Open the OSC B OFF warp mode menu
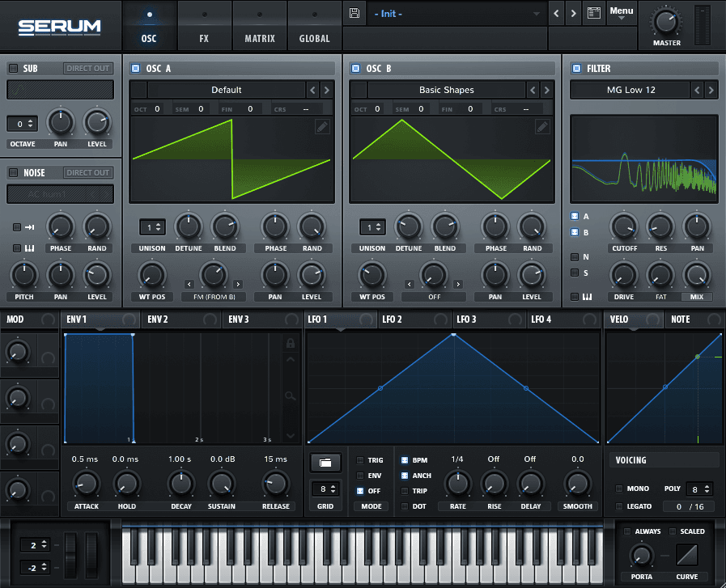 pos(434,297)
